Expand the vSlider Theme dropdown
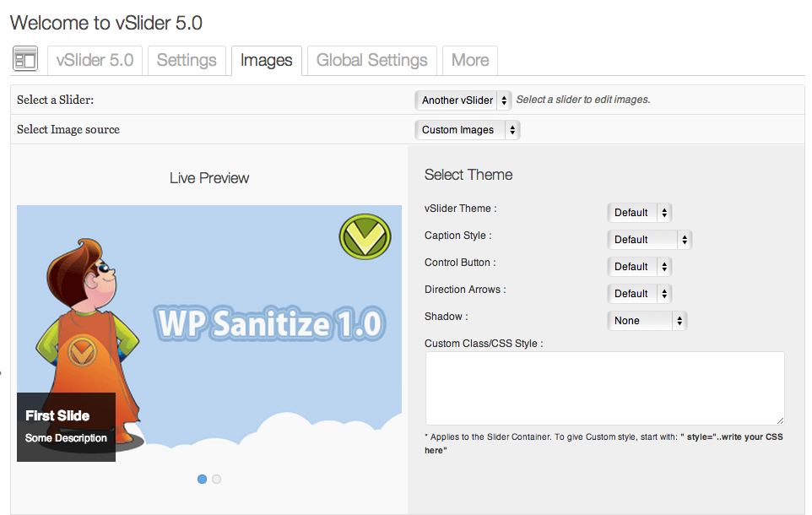Screen dimensions: 812x515 coord(640,213)
